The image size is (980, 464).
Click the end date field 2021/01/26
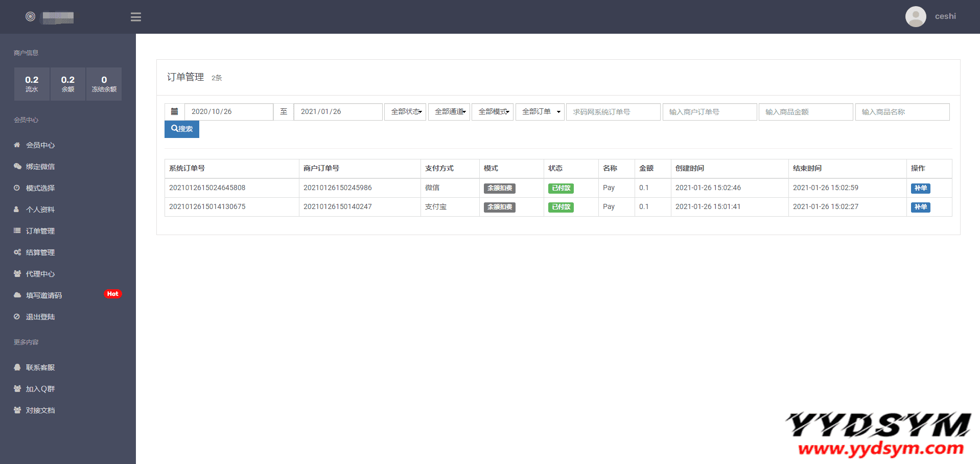(x=338, y=112)
